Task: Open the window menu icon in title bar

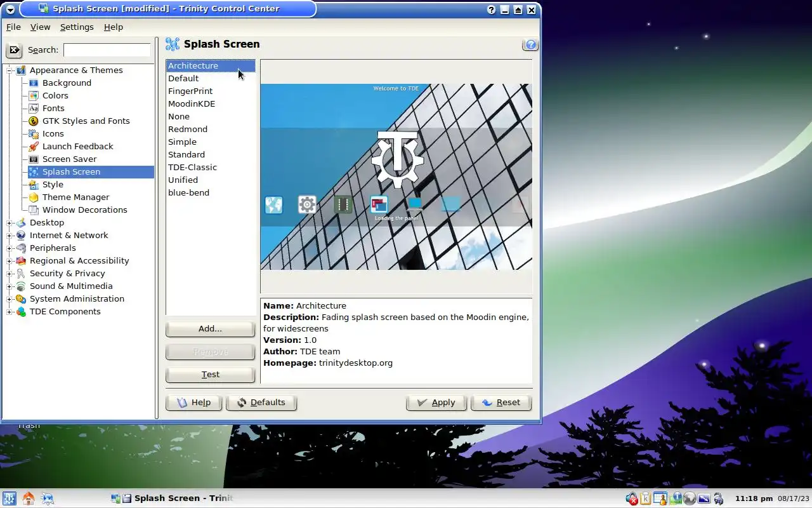Action: [x=10, y=10]
